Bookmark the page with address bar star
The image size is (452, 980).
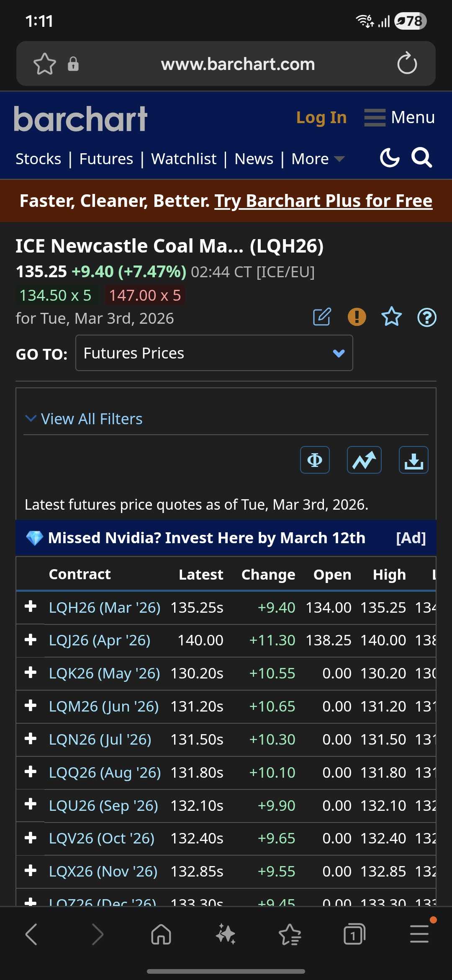click(45, 64)
